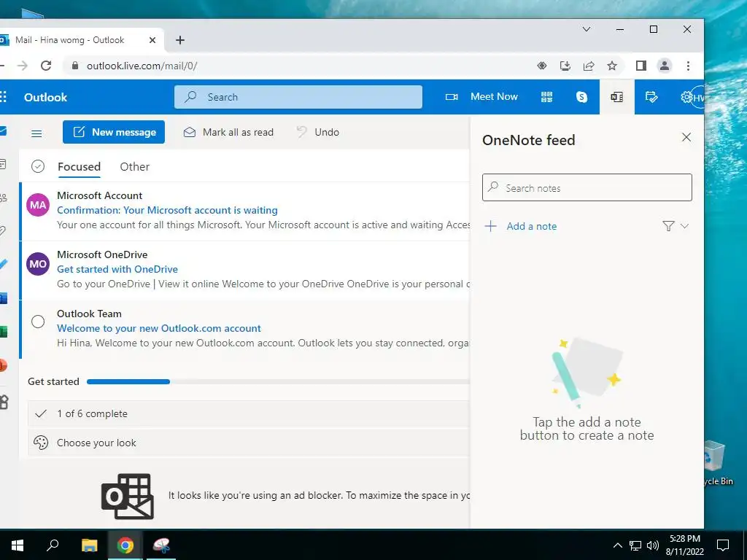Viewport: 747px width, 560px height.
Task: Click the forward arrow in Chrome
Action: (23, 66)
